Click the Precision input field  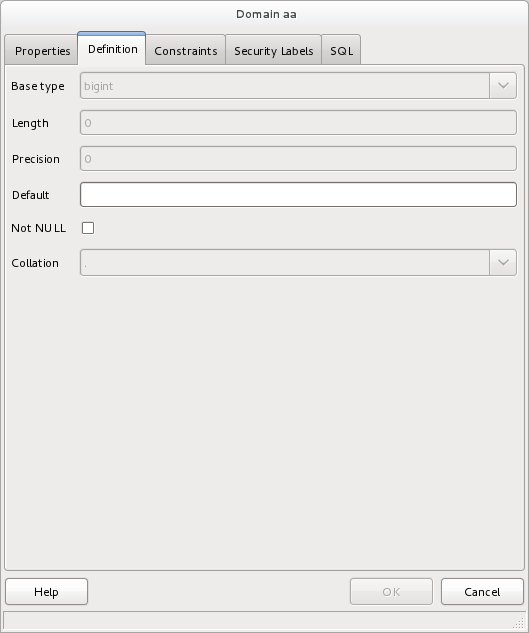coord(298,159)
